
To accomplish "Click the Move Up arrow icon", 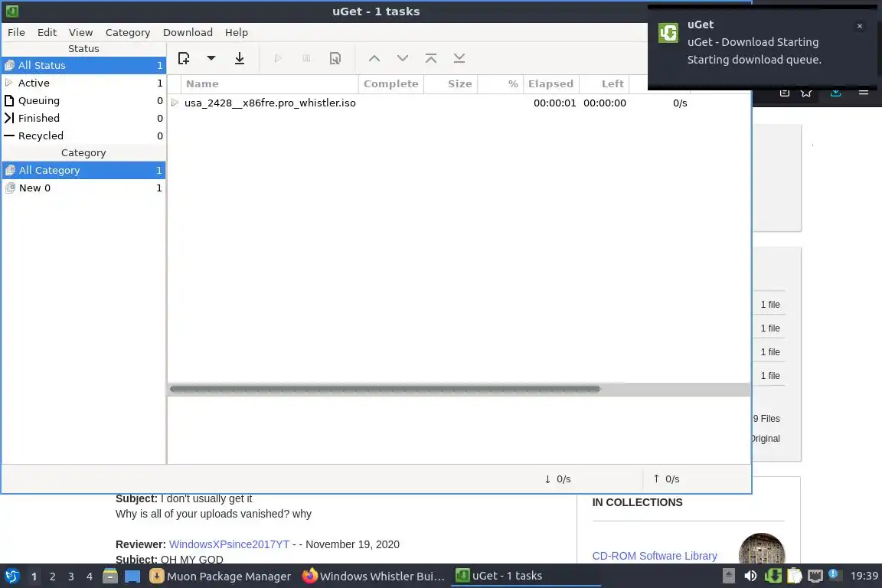I will (x=374, y=58).
